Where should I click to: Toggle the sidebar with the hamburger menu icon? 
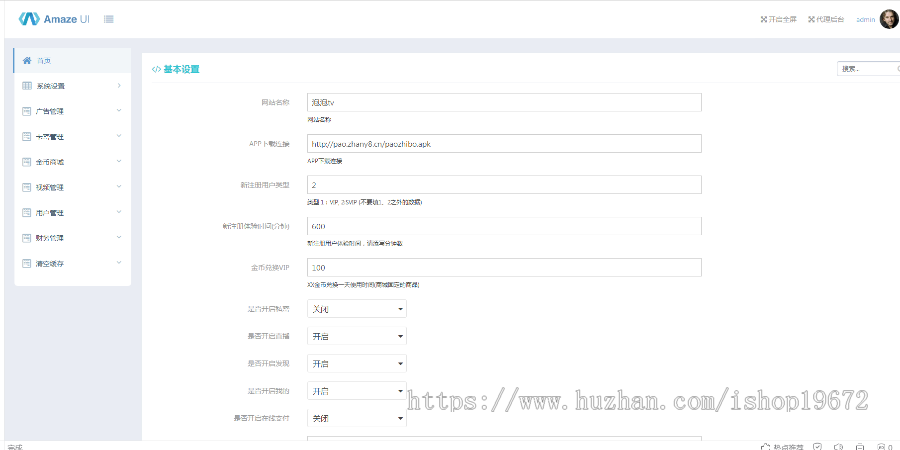pos(108,19)
